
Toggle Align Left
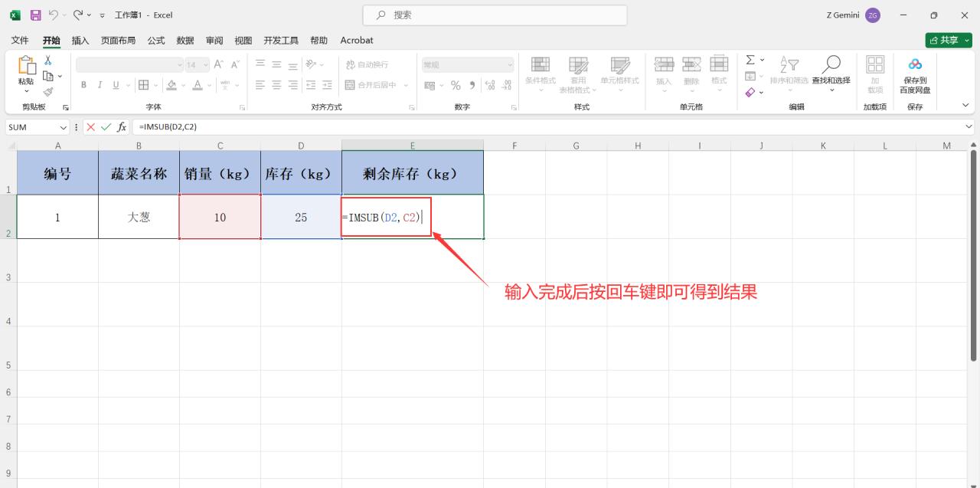(260, 85)
